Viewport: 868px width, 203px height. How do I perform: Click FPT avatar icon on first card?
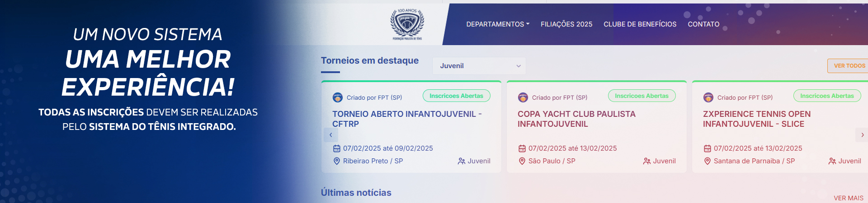click(x=338, y=97)
